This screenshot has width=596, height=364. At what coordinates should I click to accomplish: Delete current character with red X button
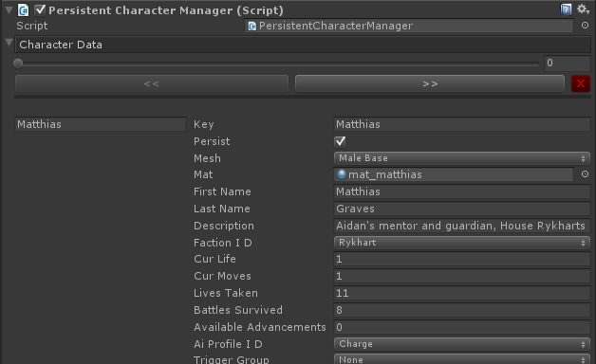point(581,83)
